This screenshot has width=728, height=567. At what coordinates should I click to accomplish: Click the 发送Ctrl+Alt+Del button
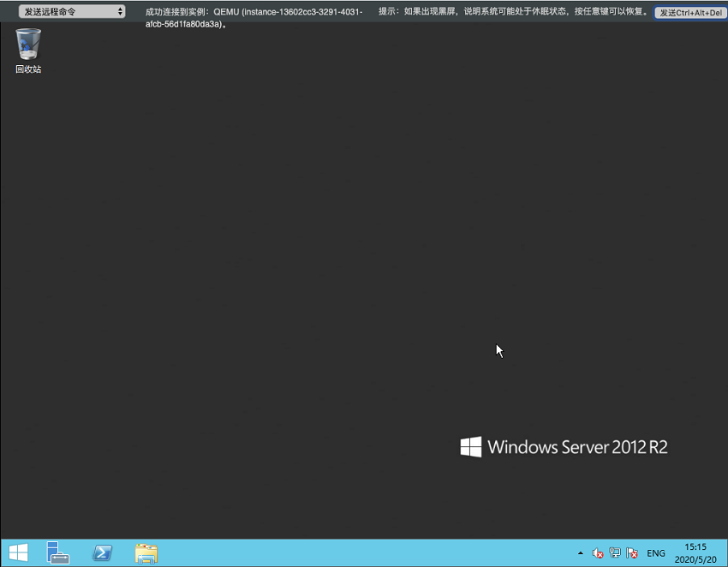tap(691, 13)
